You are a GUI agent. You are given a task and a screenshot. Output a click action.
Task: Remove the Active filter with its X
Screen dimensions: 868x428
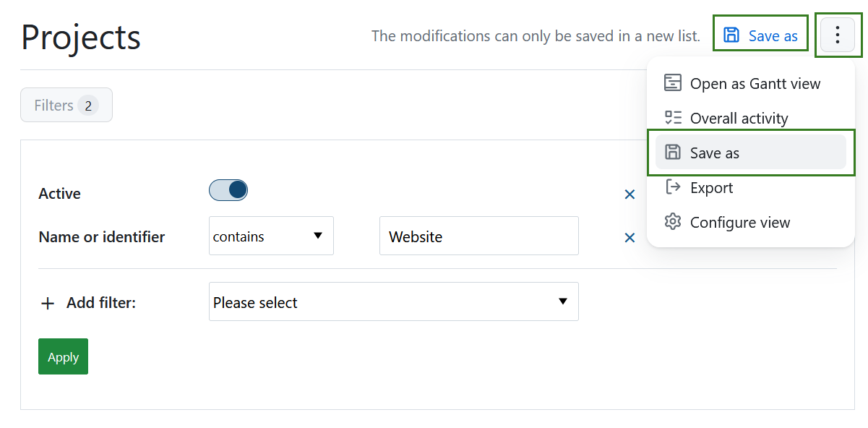point(629,194)
